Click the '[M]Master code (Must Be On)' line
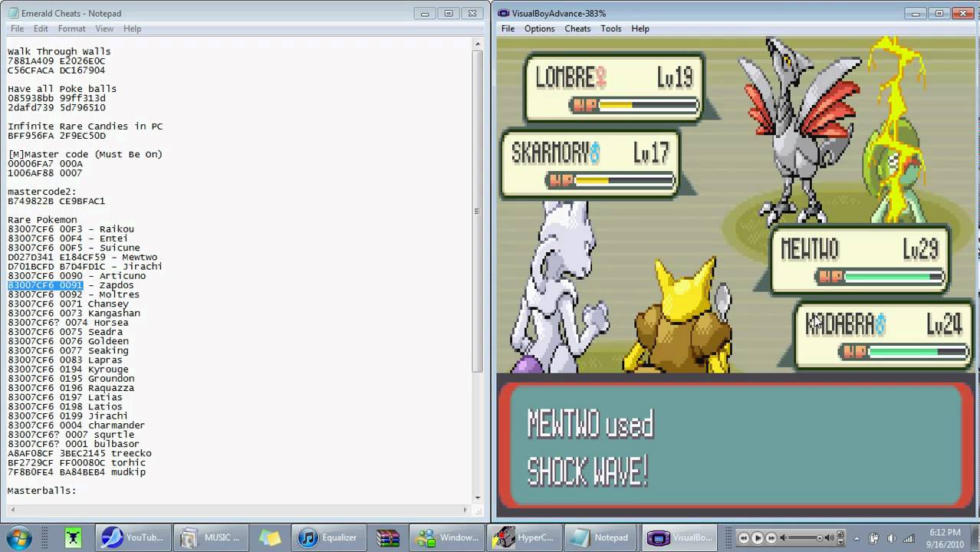Image resolution: width=980 pixels, height=552 pixels. [85, 154]
